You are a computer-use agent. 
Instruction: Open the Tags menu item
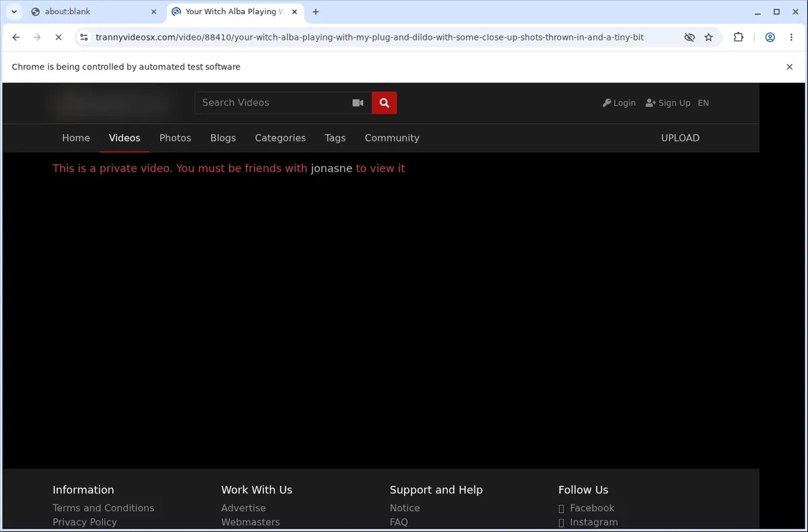[x=335, y=138]
